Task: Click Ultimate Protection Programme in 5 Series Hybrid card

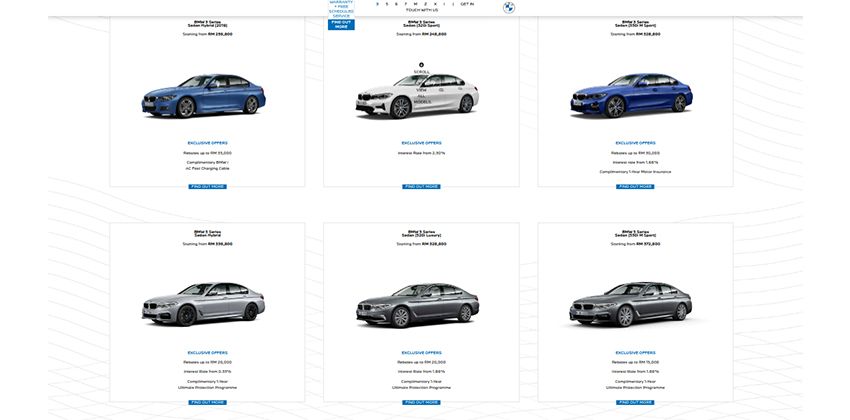Action: [x=208, y=388]
